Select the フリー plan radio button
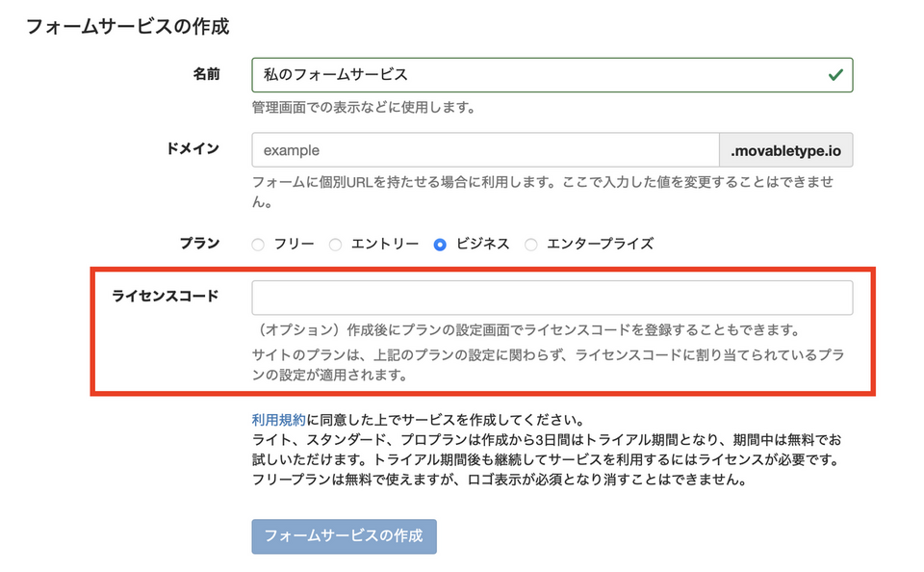 coord(258,245)
